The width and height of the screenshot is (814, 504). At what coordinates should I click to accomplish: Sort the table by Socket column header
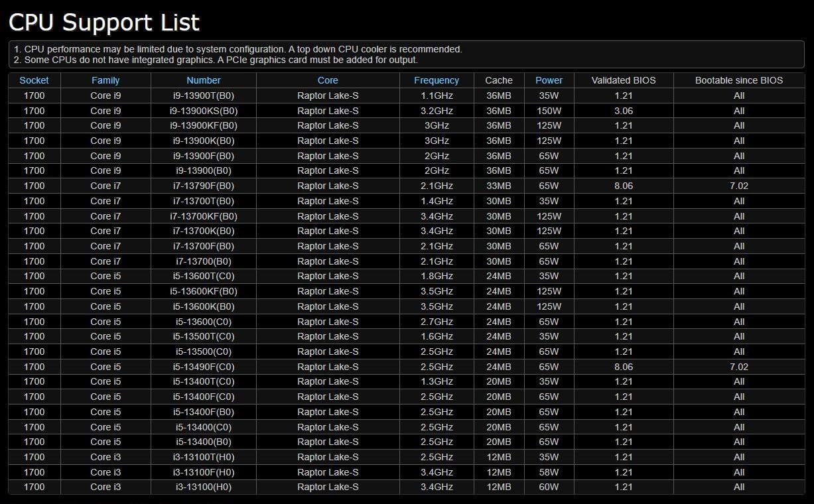pyautogui.click(x=34, y=80)
